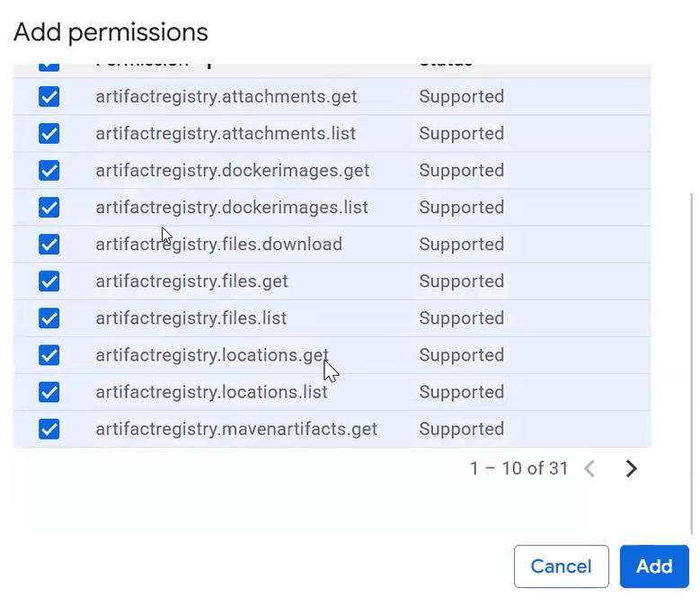Uncheck artifactregistry.locations.get checkbox

tap(49, 355)
